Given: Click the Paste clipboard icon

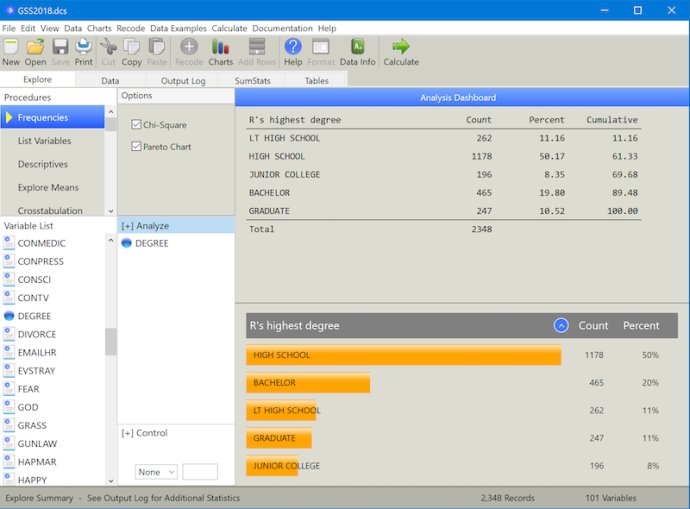Looking at the screenshot, I should pyautogui.click(x=157, y=47).
